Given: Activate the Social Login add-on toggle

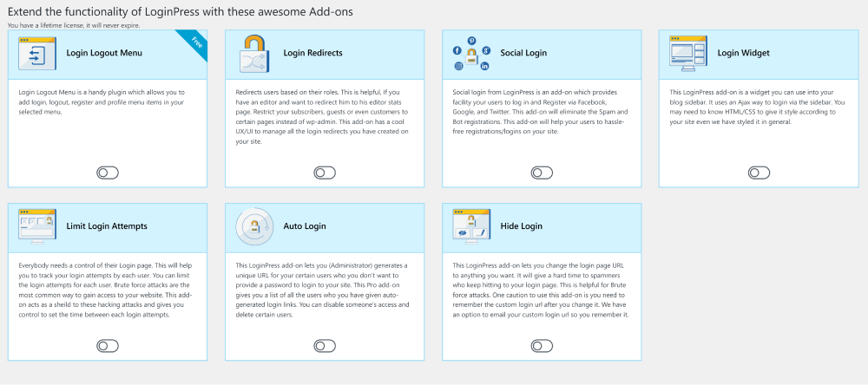Looking at the screenshot, I should pos(542,173).
